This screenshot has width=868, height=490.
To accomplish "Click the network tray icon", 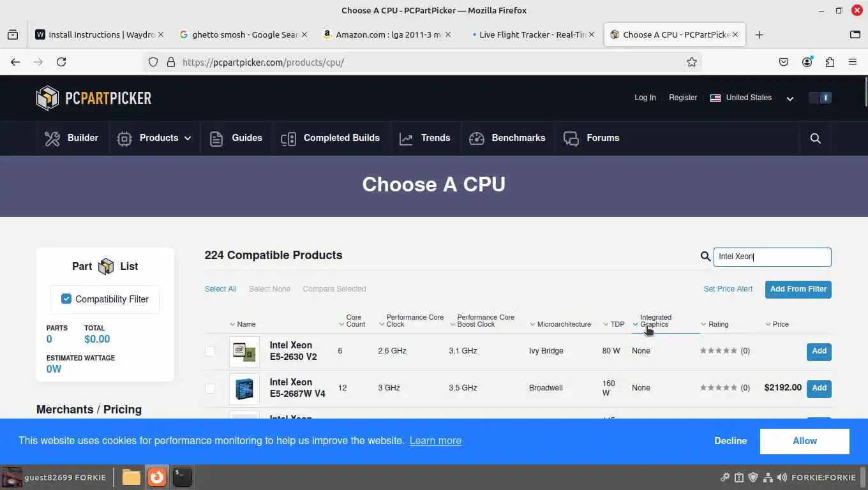I will 768,477.
